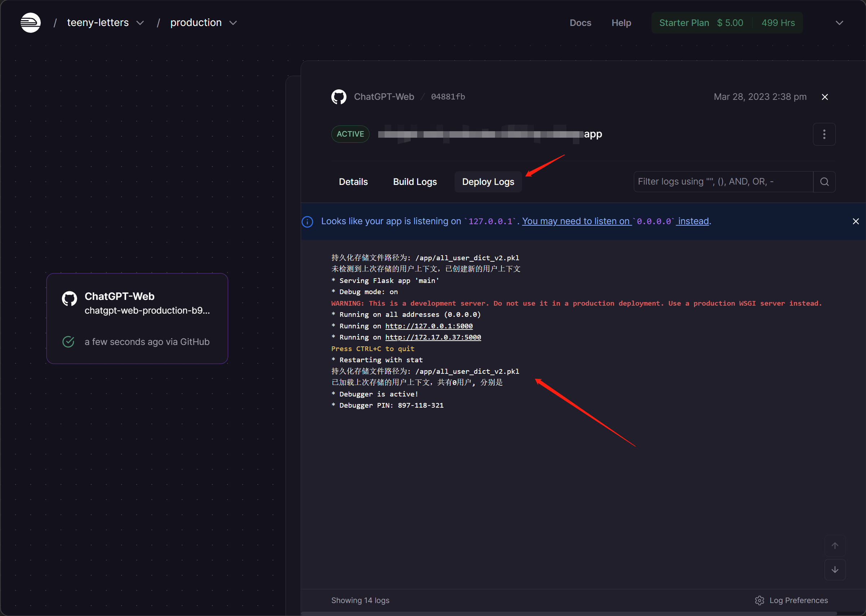Viewport: 866px width, 616px height.
Task: Open the blurred deployment domain link
Action: pyautogui.click(x=490, y=134)
